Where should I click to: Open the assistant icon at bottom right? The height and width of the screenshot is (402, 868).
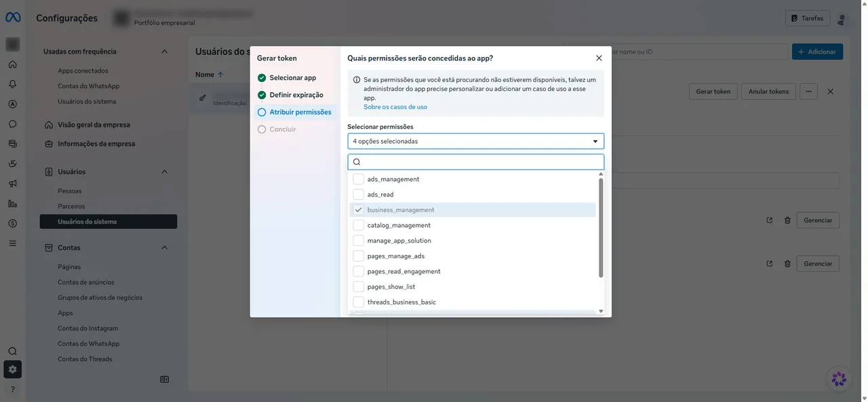(840, 378)
